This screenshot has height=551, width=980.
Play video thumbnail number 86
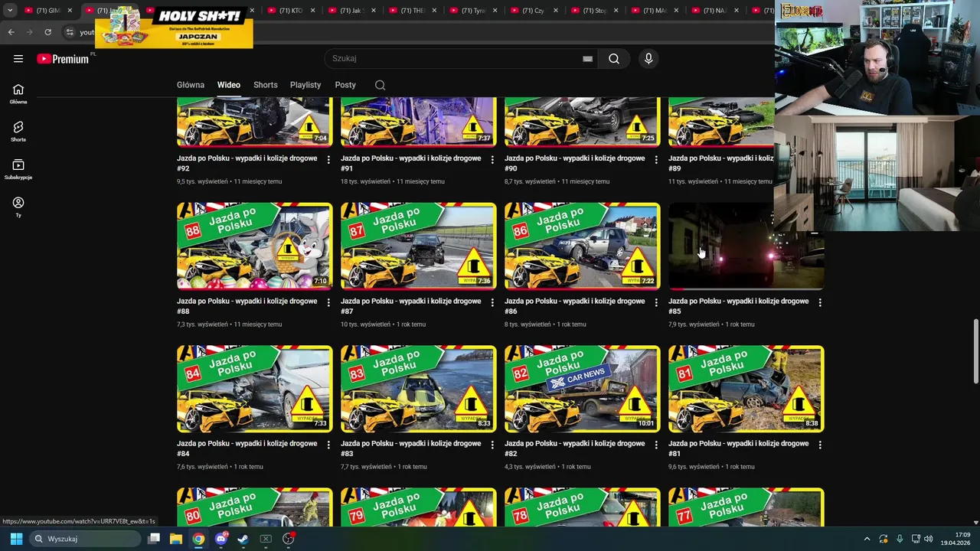click(x=583, y=246)
